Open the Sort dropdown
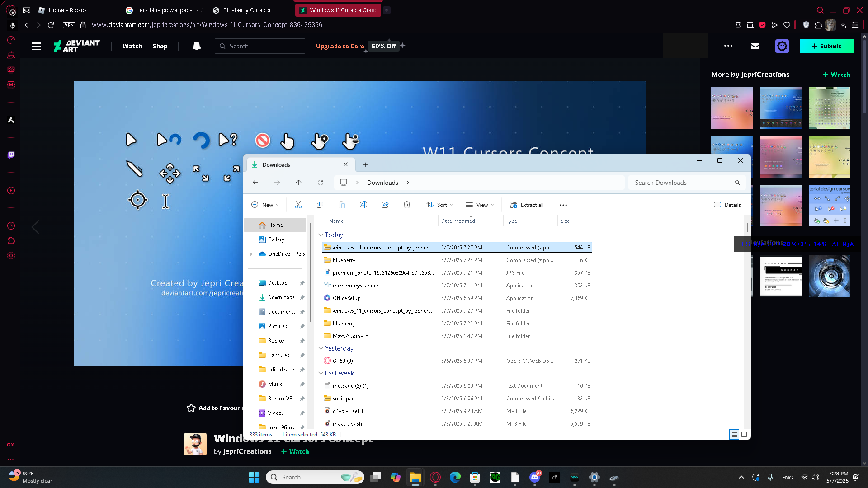 (439, 205)
